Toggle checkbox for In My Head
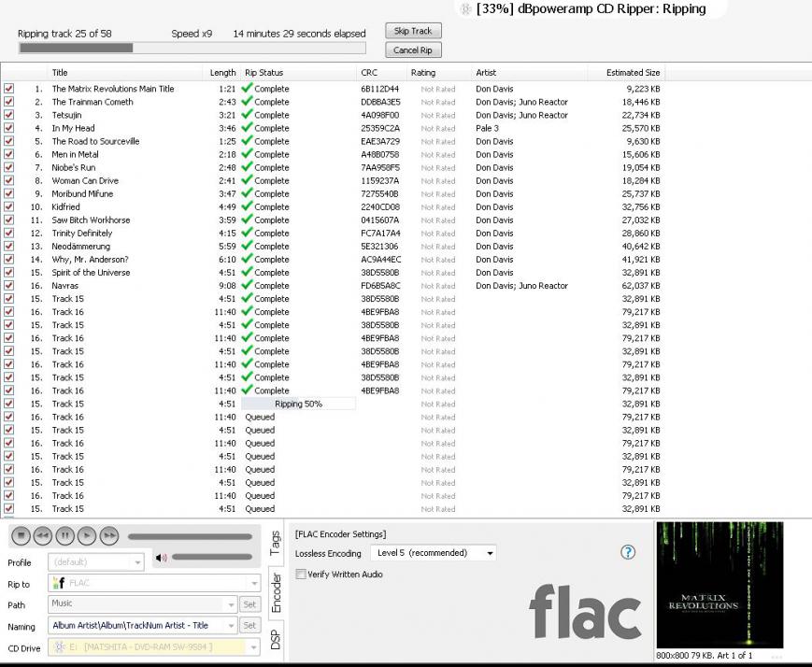 click(8, 128)
